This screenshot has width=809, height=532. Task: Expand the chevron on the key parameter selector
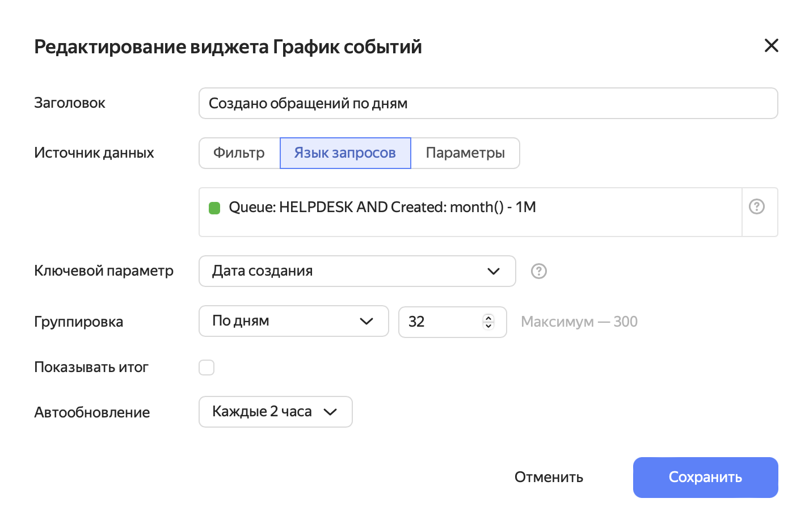coord(493,271)
